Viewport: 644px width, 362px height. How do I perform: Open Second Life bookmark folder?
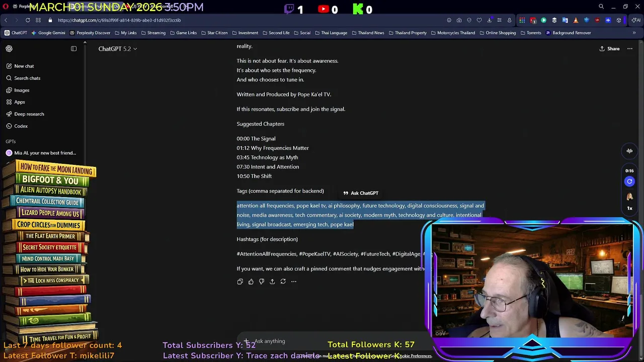pos(275,33)
